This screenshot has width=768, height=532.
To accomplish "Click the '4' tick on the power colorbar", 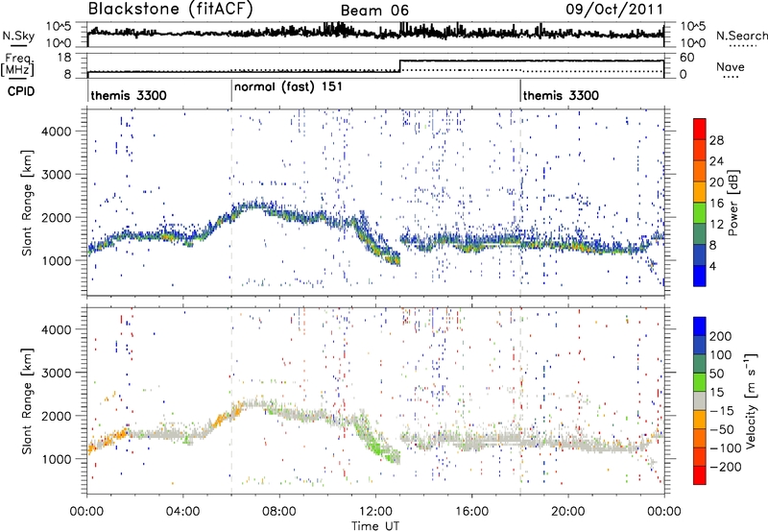I will point(712,266).
